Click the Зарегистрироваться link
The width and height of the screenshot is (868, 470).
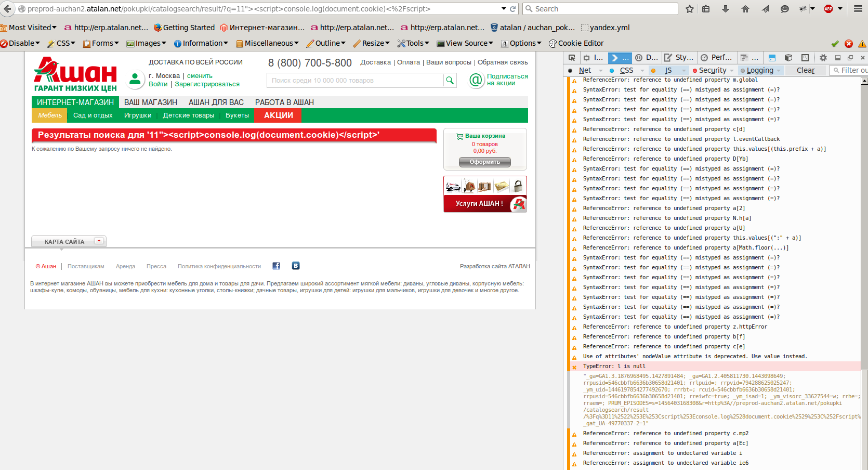[x=207, y=84]
